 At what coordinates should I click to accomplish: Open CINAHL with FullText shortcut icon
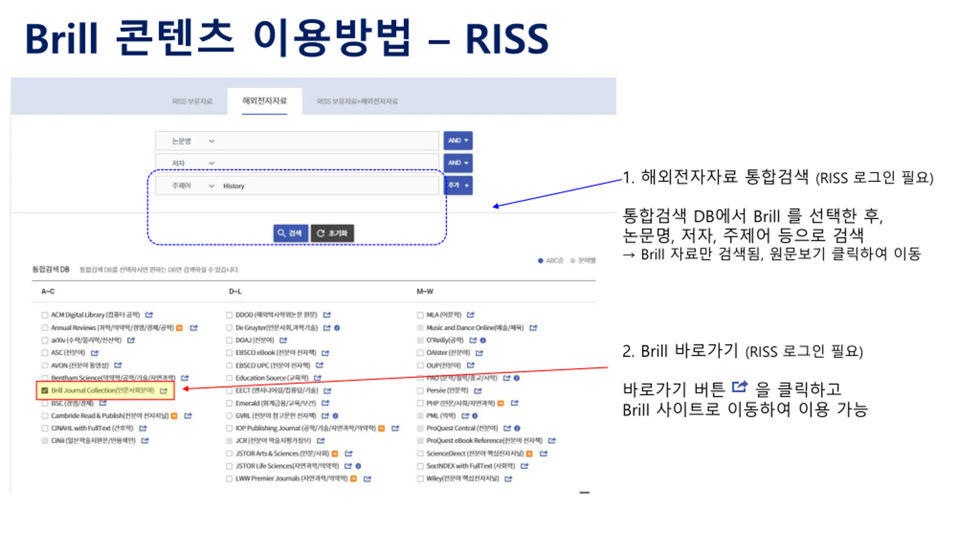tap(143, 428)
